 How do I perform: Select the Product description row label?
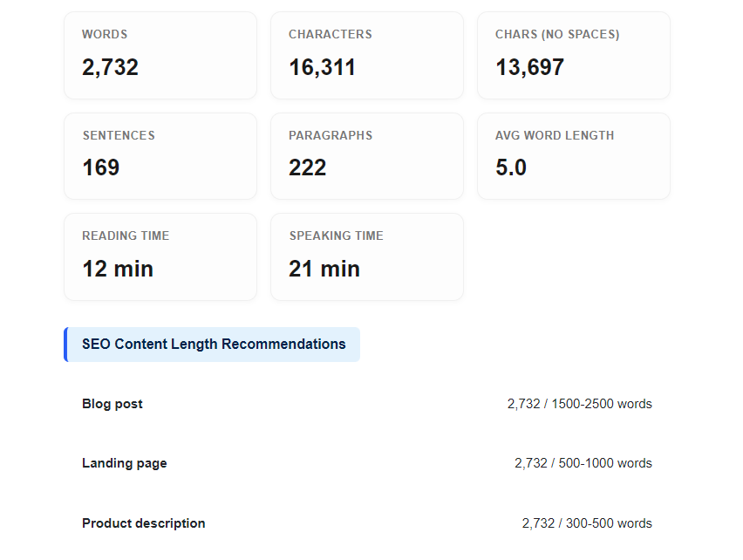click(144, 523)
